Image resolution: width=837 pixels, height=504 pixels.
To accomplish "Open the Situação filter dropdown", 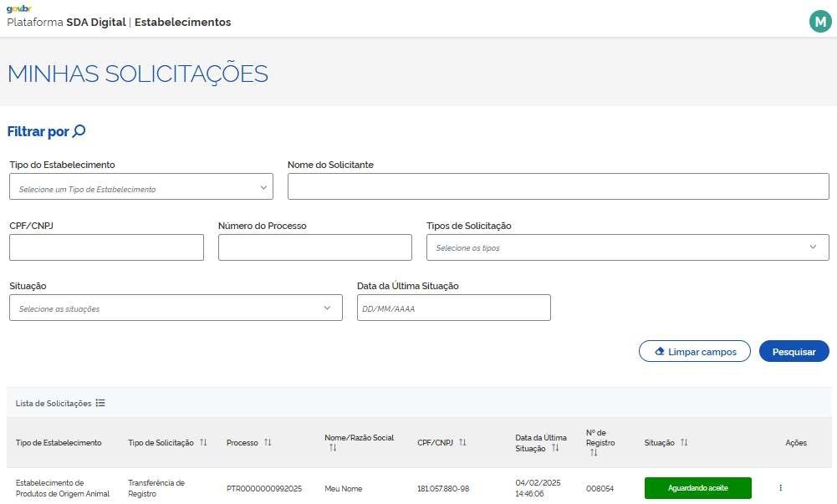I will point(176,308).
